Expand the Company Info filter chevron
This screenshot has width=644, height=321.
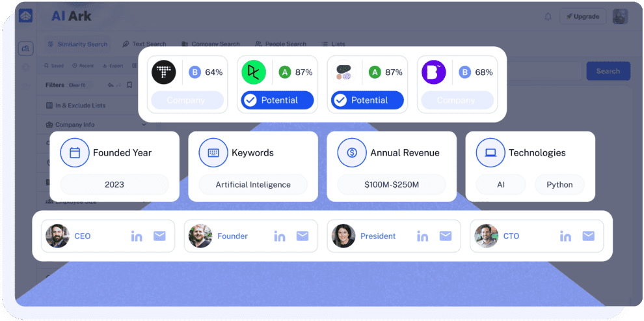(144, 124)
